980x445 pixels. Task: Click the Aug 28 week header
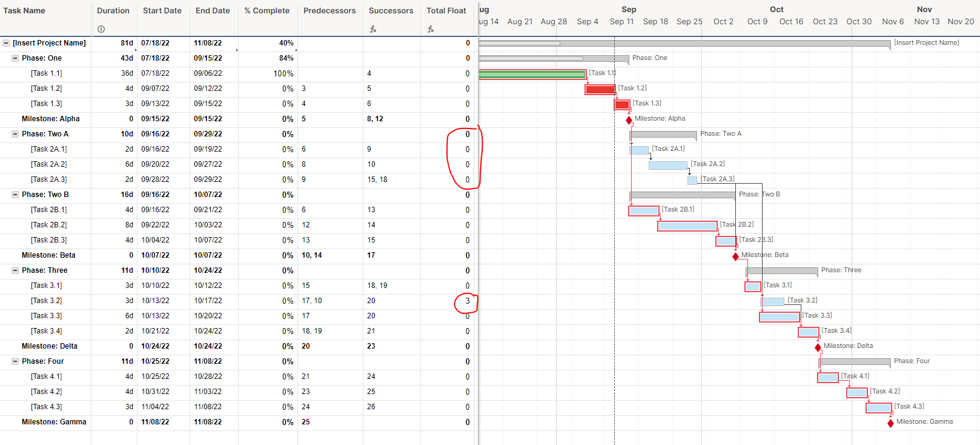pos(554,21)
